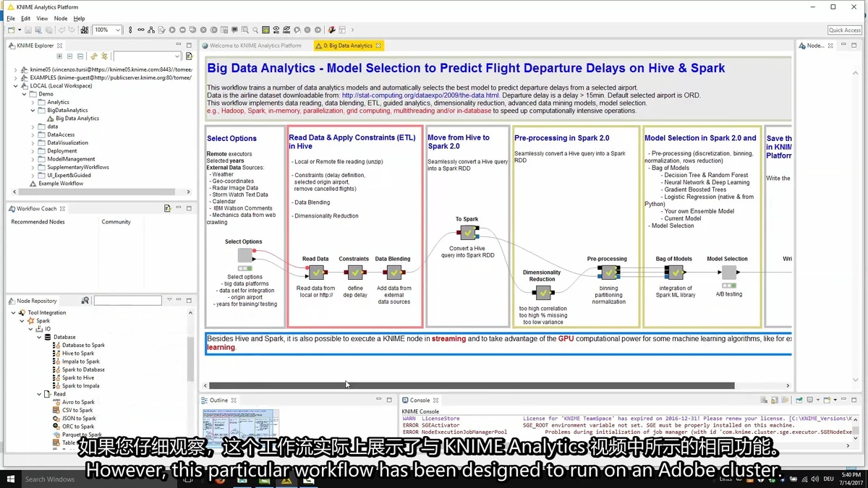Click the Pre-processing node icon
The width and height of the screenshot is (868, 488).
click(609, 273)
